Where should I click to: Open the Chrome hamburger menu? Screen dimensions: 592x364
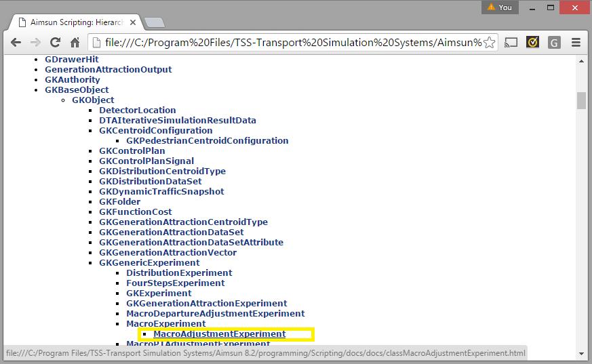576,43
